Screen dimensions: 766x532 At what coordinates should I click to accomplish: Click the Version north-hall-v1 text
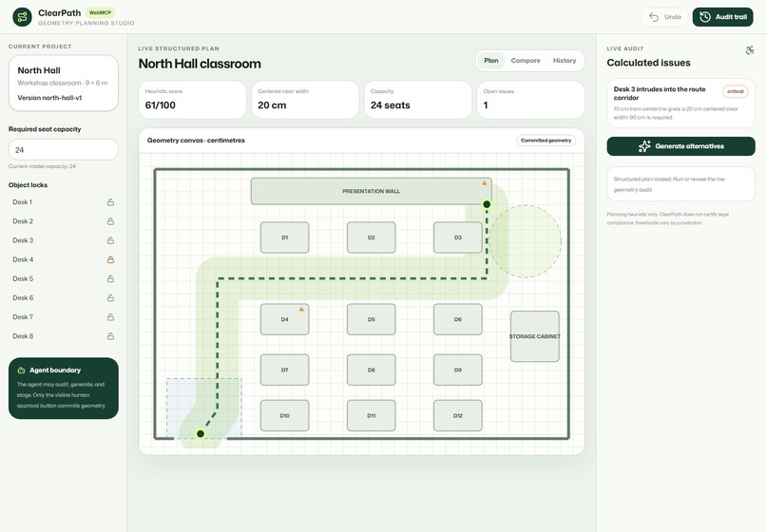pyautogui.click(x=49, y=98)
